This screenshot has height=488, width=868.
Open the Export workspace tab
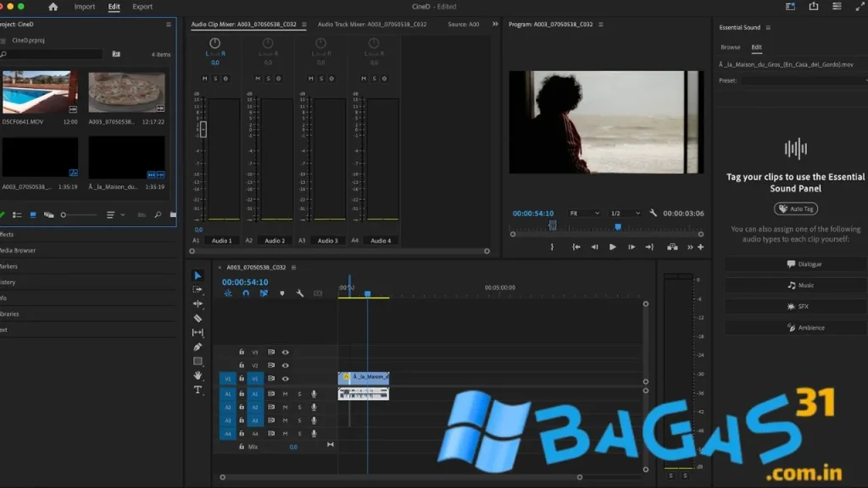coord(142,7)
